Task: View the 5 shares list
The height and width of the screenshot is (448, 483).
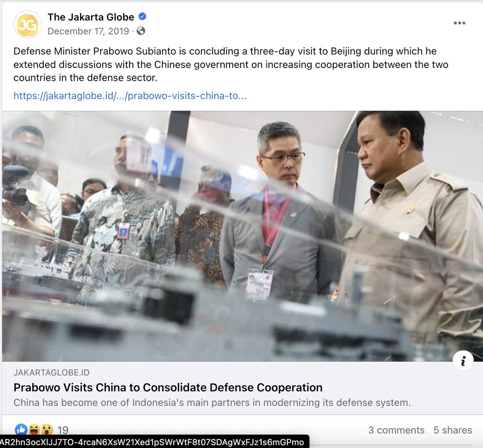Action: 453,430
